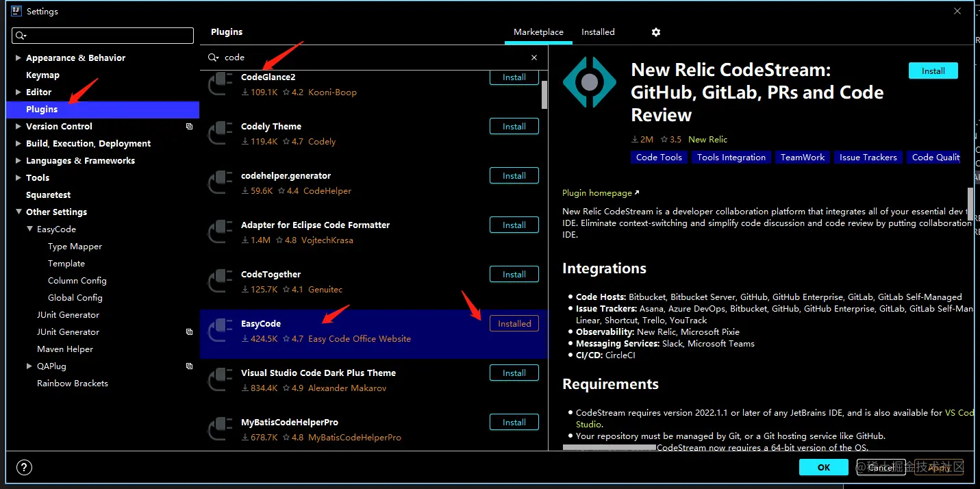Expand the QAPlug settings node
The width and height of the screenshot is (980, 489).
pos(29,366)
